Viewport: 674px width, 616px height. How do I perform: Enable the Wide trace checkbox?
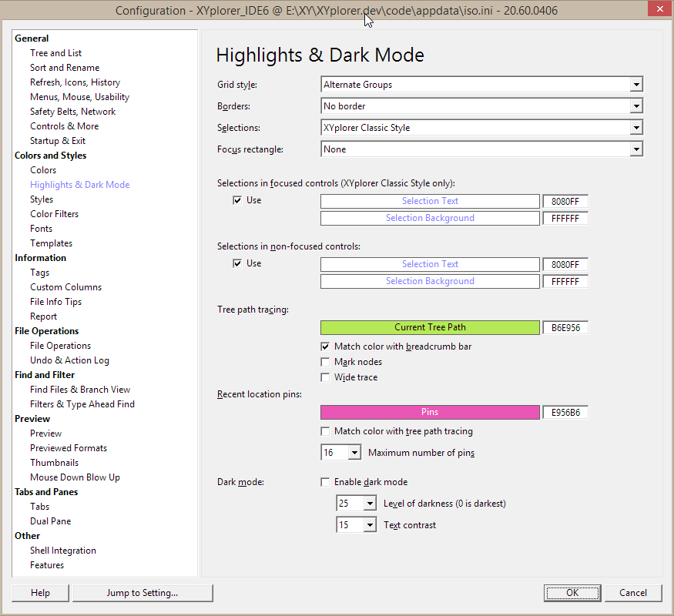click(325, 377)
